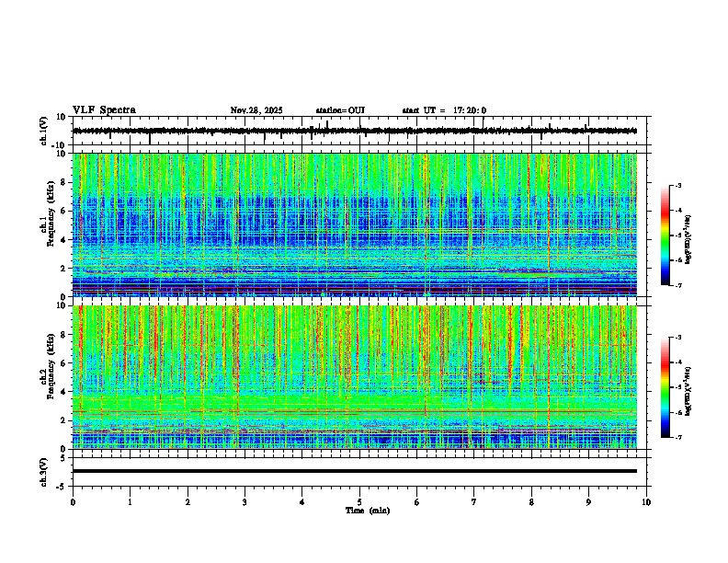The width and height of the screenshot is (728, 563).
Task: Click the "4" kHz tick of ch.1 spectrogram
Action: click(64, 240)
